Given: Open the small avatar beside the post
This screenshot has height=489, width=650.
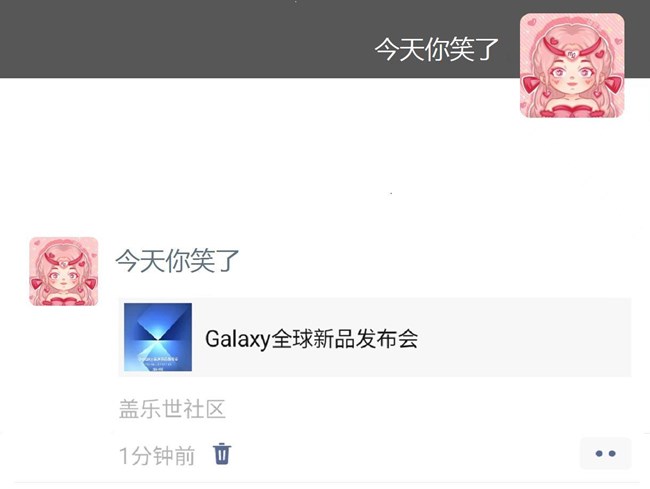Looking at the screenshot, I should click(63, 271).
